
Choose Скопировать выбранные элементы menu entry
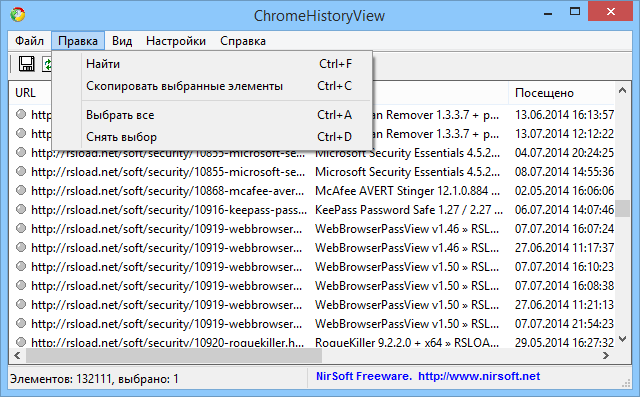(x=212, y=86)
